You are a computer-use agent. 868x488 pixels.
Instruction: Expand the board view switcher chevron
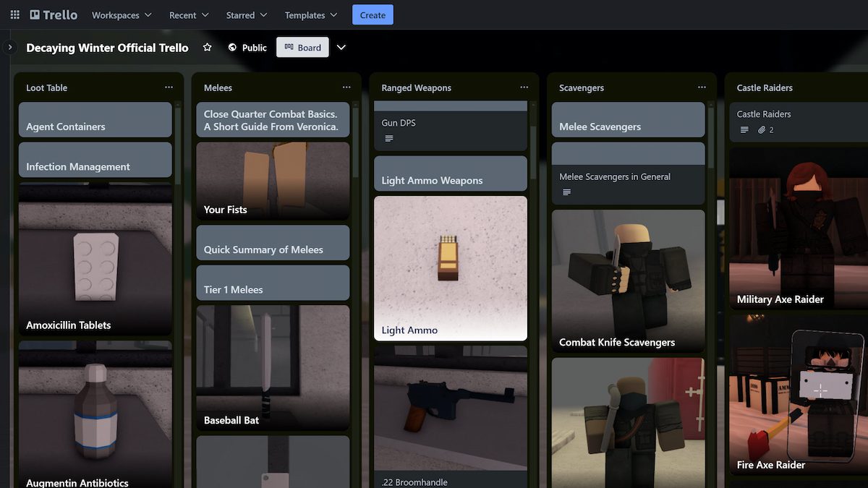point(341,47)
